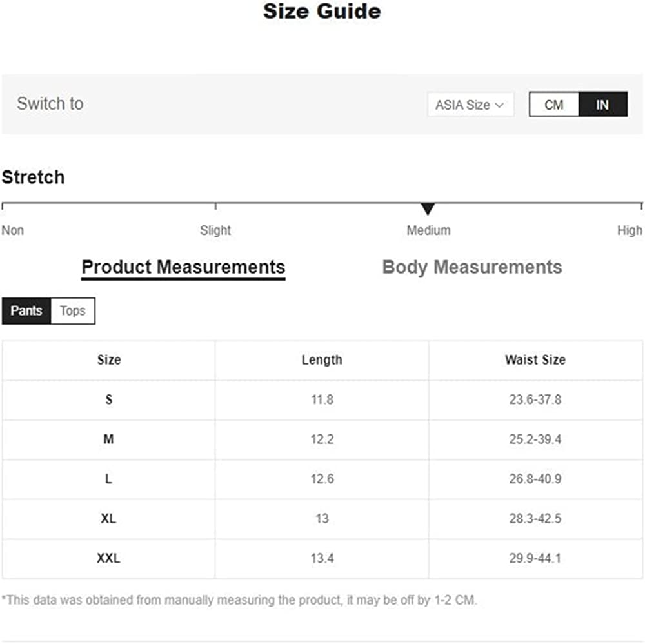Switch units to CM
The image size is (645, 644).
(553, 105)
